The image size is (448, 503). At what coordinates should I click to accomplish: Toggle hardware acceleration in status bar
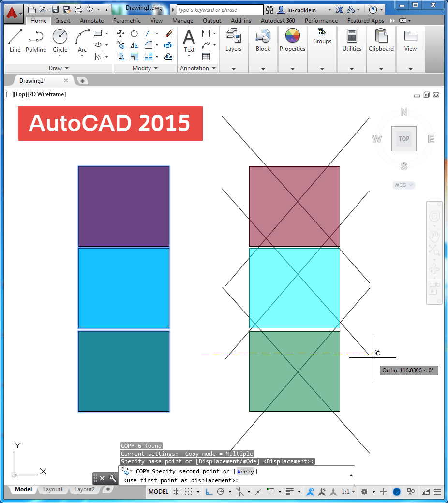point(397,491)
